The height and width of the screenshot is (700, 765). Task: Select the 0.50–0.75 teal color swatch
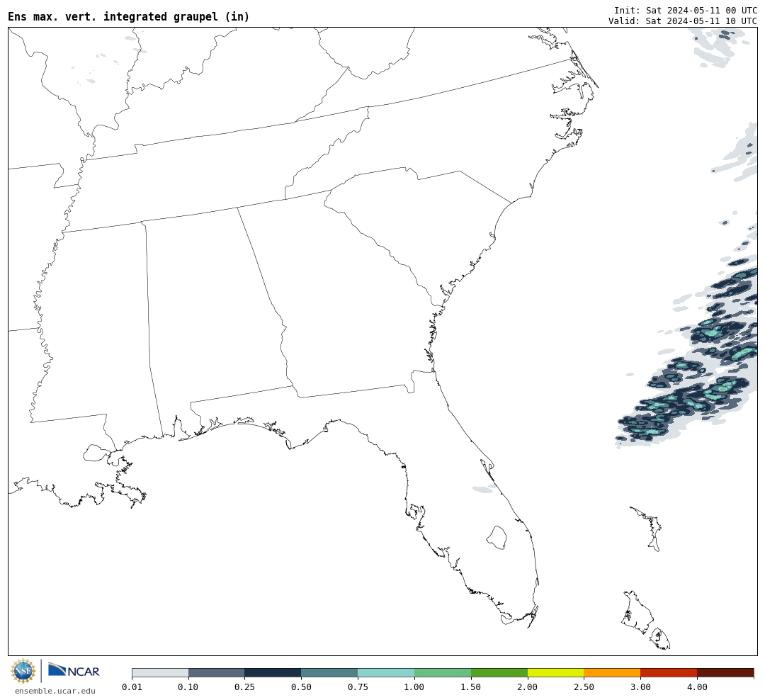[x=330, y=672]
